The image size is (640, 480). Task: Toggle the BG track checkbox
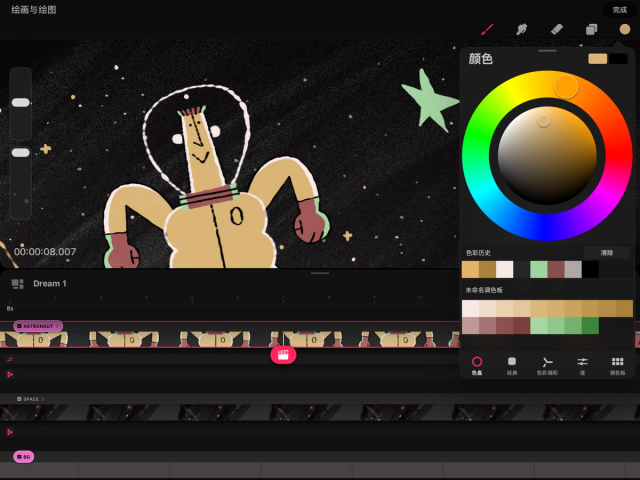click(x=19, y=457)
